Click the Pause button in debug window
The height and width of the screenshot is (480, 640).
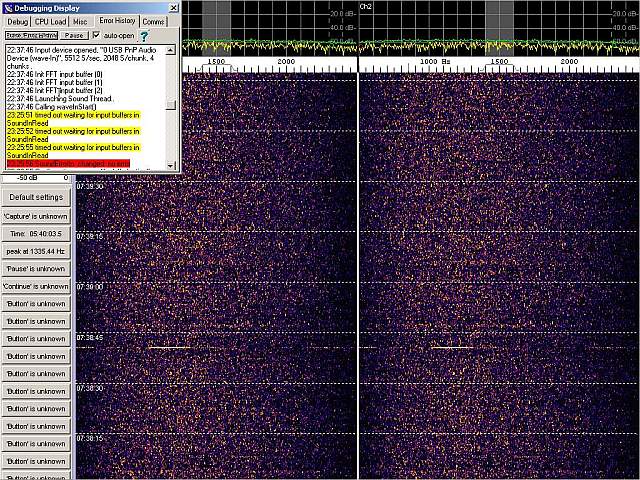[74, 35]
